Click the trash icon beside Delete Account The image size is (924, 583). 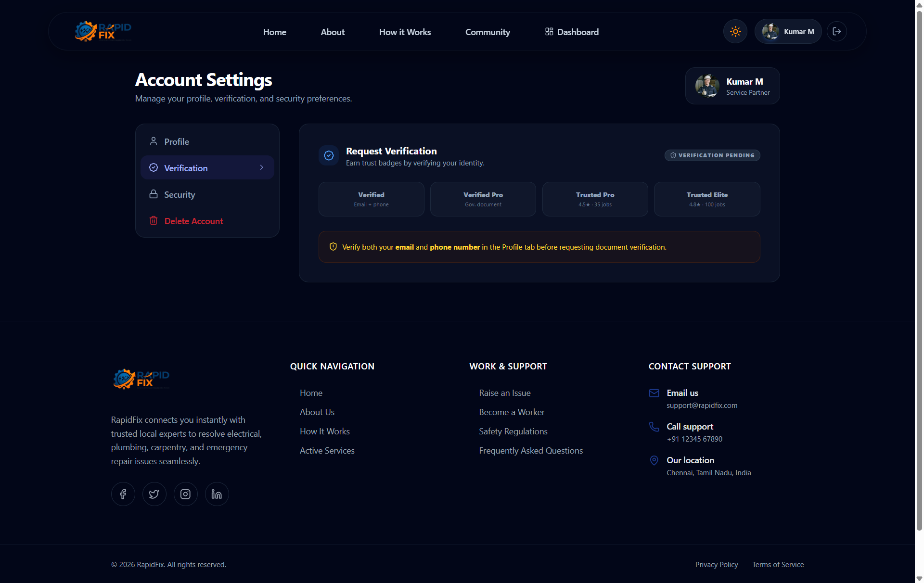154,220
